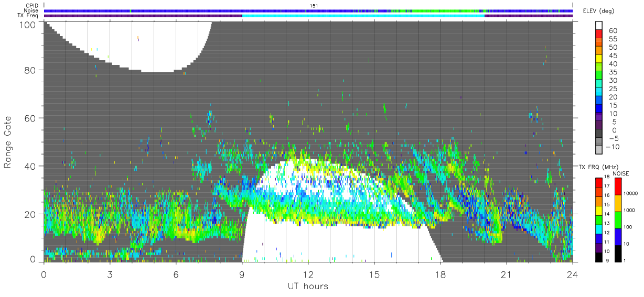
Task: Click the 'Range Gate' y-axis title
Action: (x=8, y=142)
